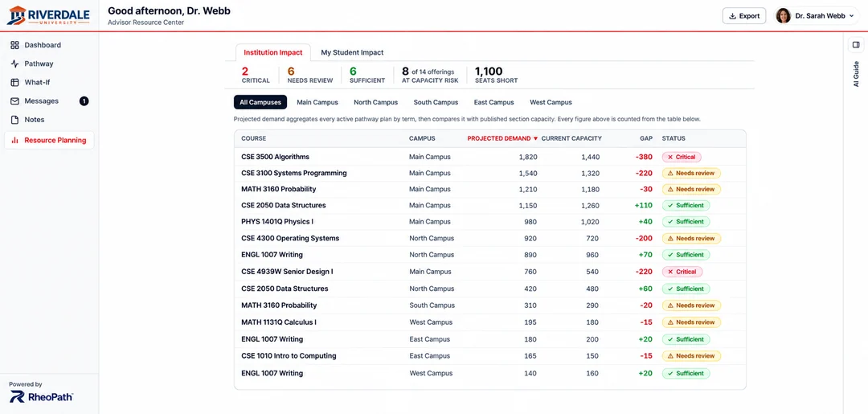868x414 pixels.
Task: Click the Course column header
Action: coord(253,138)
